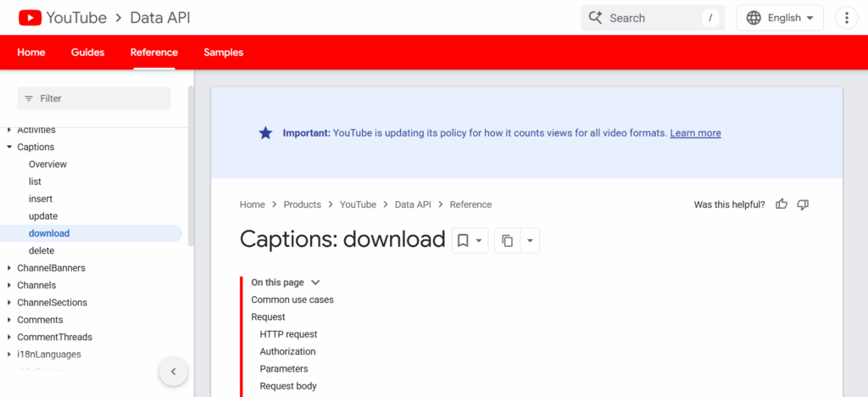Image resolution: width=868 pixels, height=397 pixels.
Task: Click the YouTube logo icon
Action: pyautogui.click(x=30, y=18)
